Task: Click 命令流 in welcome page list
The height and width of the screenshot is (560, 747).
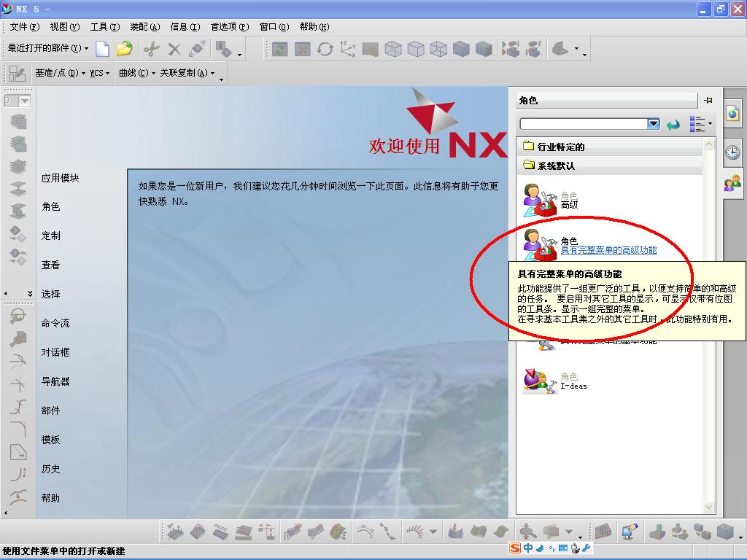Action: 55,323
